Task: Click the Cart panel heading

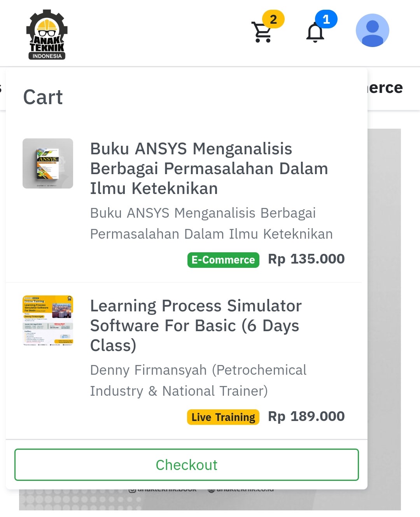Action: coord(43,97)
